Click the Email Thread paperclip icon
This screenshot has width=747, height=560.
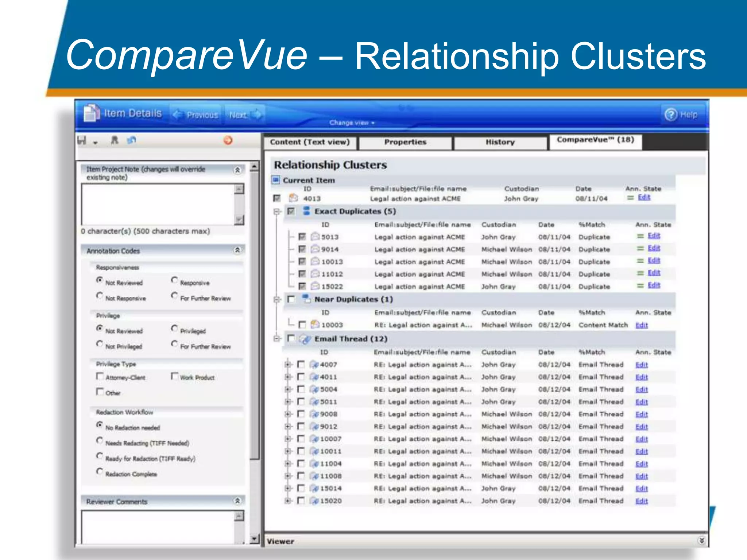point(305,339)
